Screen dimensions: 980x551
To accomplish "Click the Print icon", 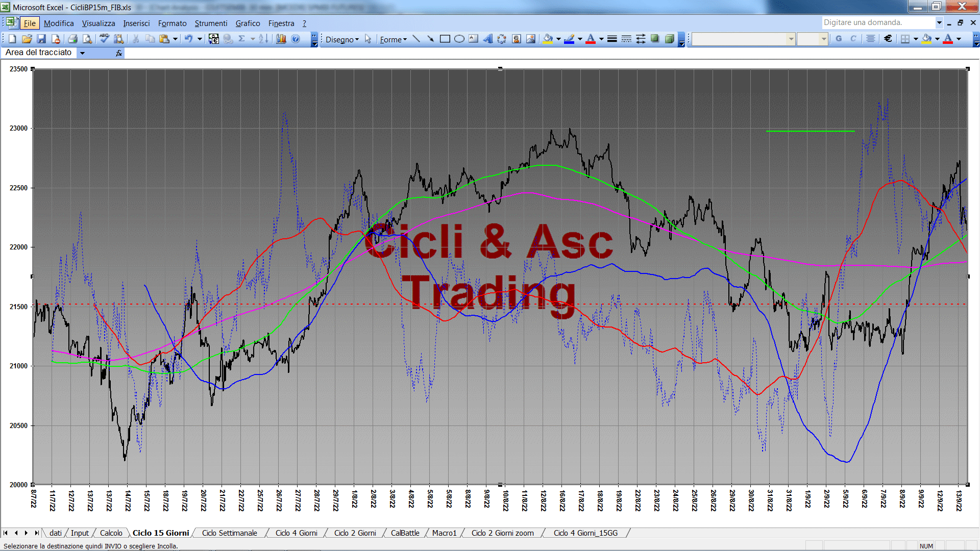I will click(x=72, y=39).
